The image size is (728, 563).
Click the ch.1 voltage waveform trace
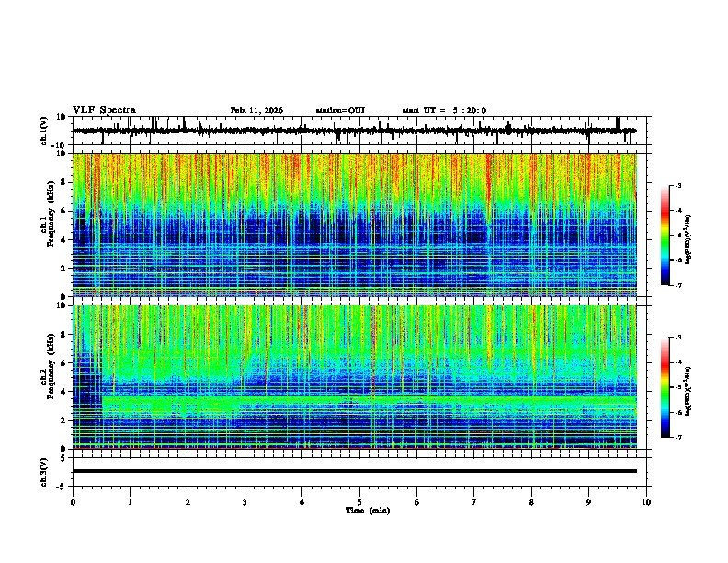click(x=354, y=131)
